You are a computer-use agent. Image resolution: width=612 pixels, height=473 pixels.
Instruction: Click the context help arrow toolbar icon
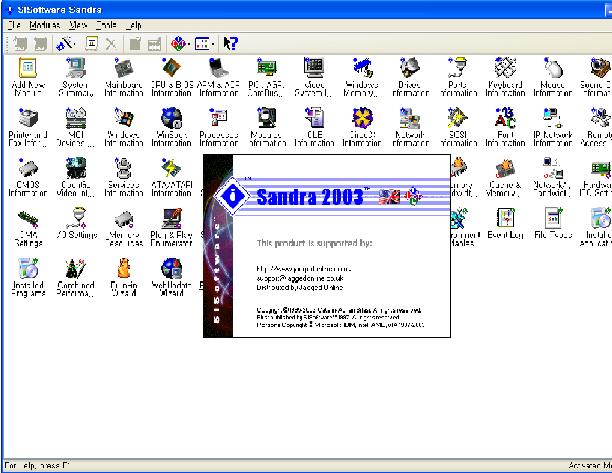230,44
